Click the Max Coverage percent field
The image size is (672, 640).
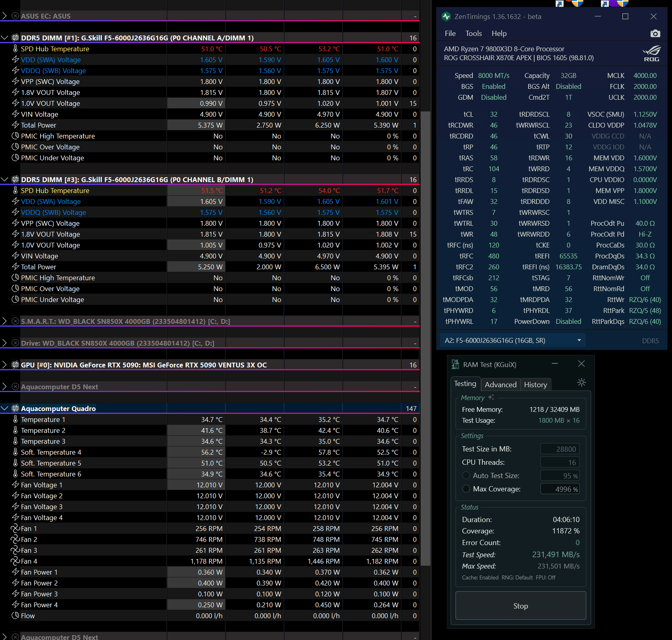[560, 489]
